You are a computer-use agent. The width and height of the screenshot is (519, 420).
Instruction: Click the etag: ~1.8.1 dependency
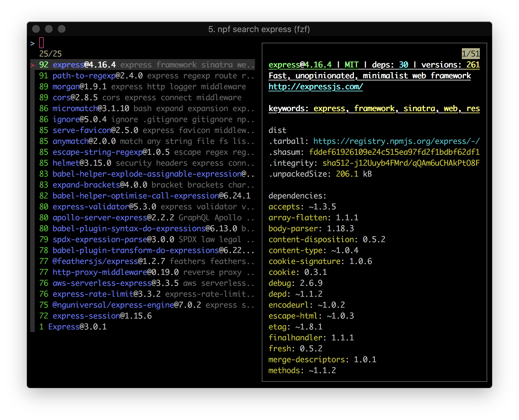tap(295, 327)
